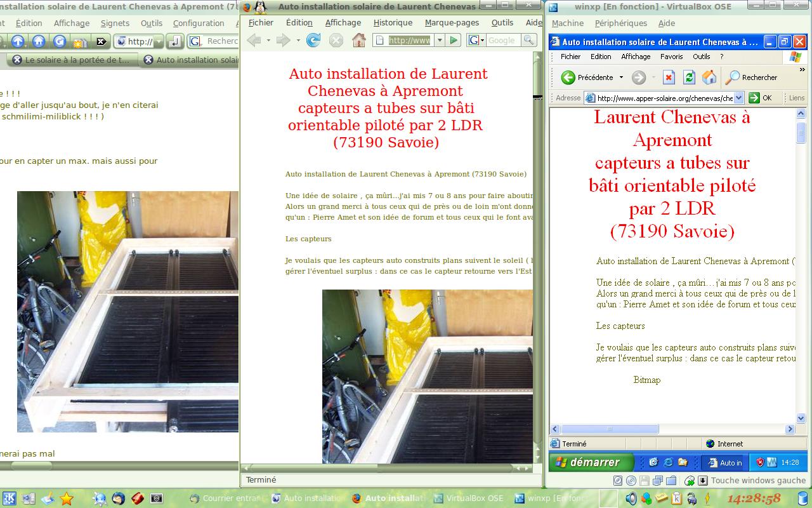Open Firefox Marque-pages menu

(452, 23)
